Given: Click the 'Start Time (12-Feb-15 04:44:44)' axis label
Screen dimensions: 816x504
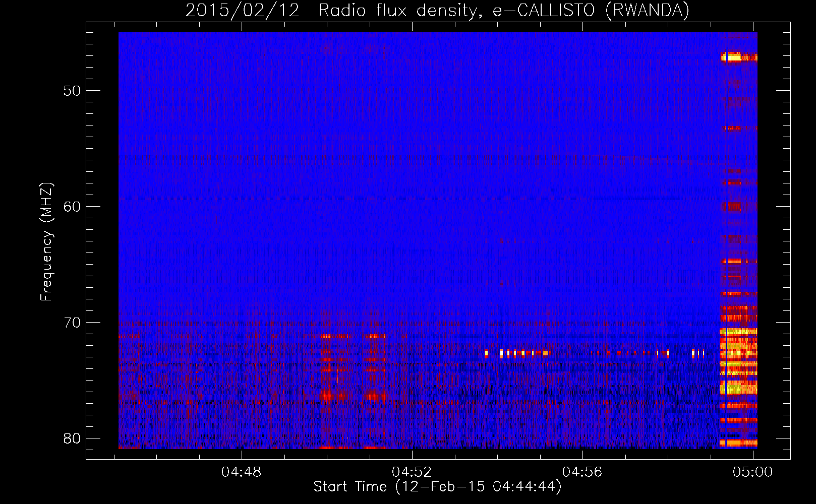Looking at the screenshot, I should [437, 487].
